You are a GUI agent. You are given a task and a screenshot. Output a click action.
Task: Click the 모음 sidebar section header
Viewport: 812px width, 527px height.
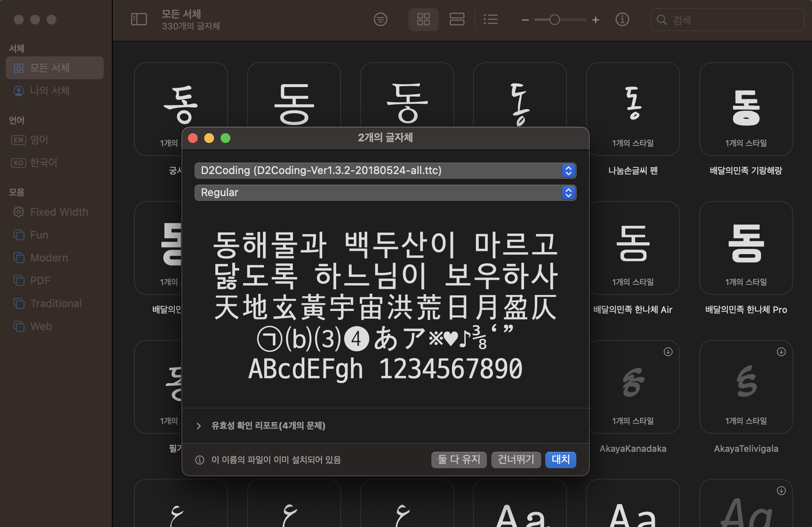17,192
